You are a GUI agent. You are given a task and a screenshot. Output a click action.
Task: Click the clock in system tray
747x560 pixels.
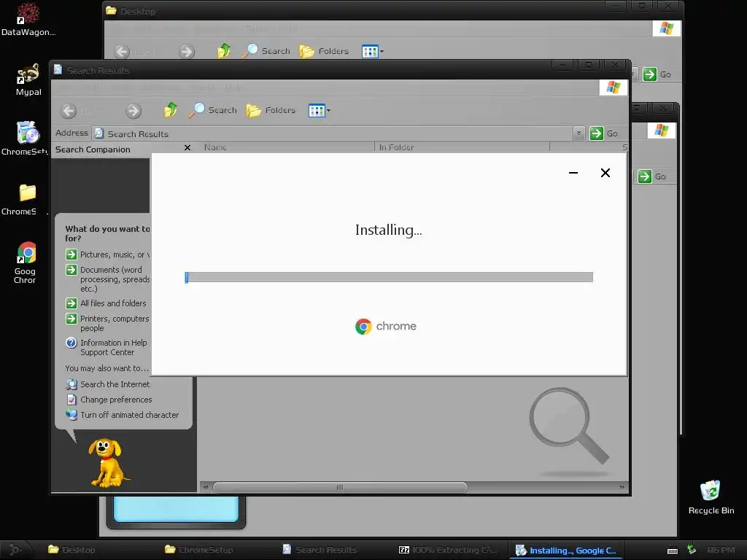(721, 550)
